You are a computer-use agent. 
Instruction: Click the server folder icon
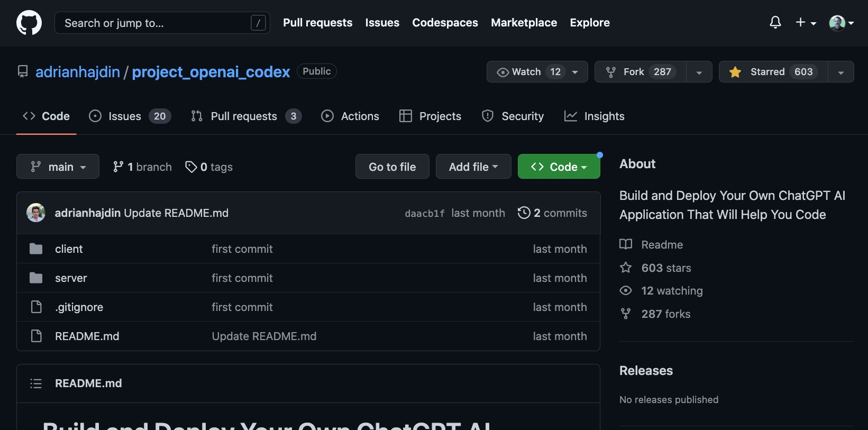36,278
